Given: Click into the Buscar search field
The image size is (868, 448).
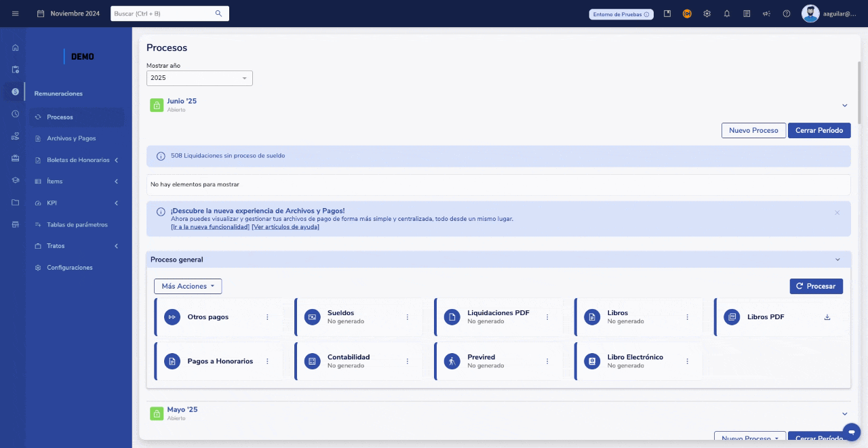Looking at the screenshot, I should coord(163,14).
